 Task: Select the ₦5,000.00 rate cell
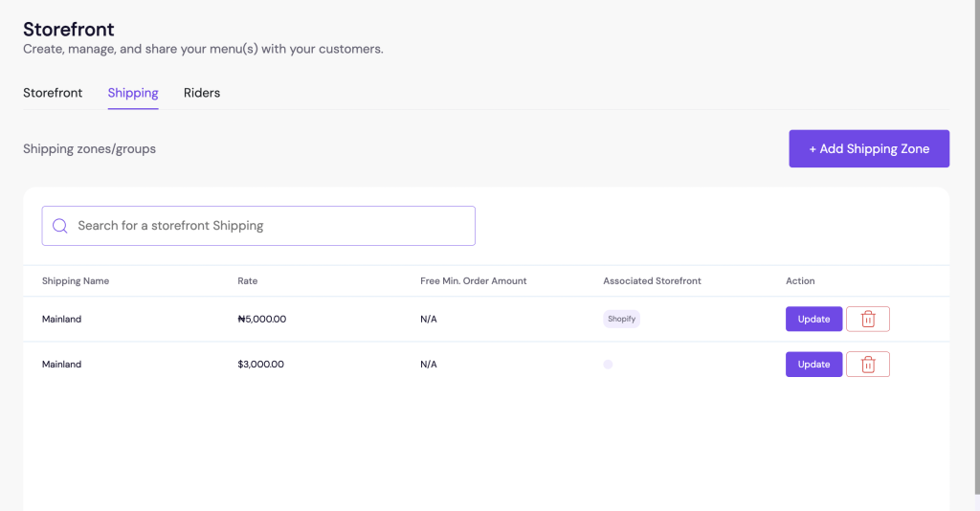(261, 319)
